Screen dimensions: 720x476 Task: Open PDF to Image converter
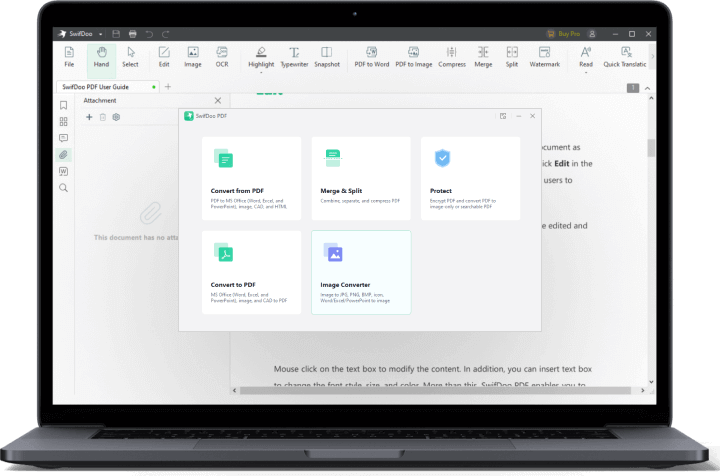(414, 57)
